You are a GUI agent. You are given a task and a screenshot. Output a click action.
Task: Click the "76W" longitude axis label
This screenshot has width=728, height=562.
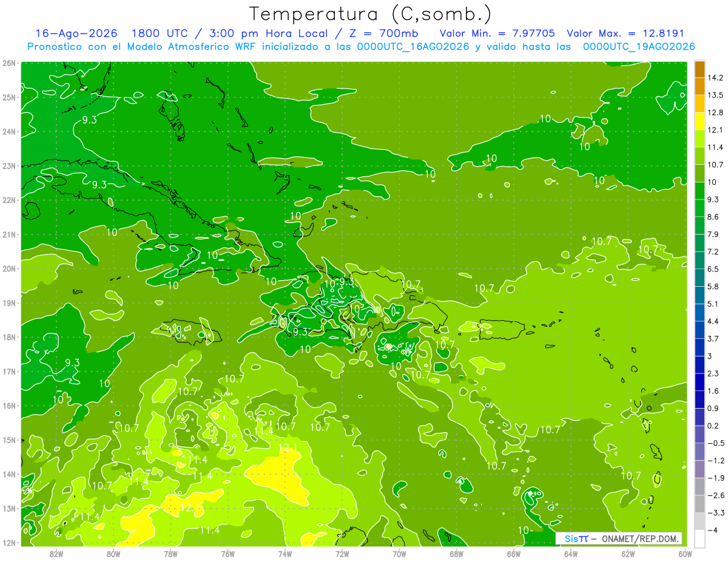click(x=228, y=554)
